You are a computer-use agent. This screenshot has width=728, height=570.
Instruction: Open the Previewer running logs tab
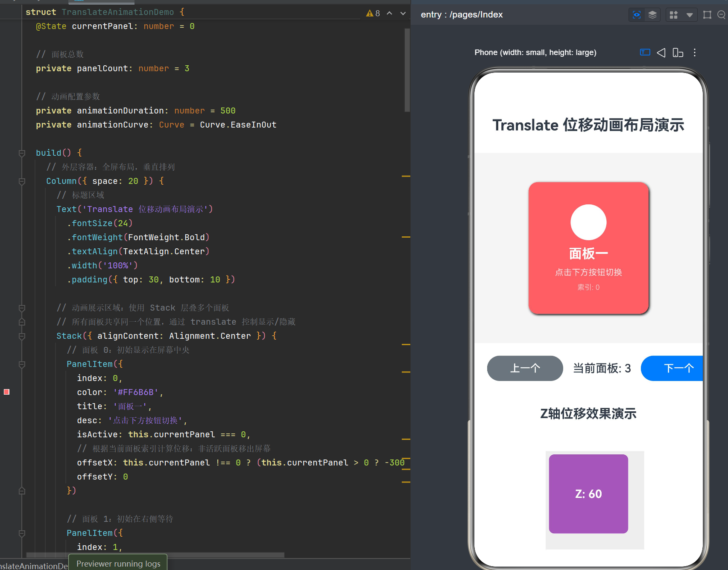pyautogui.click(x=118, y=564)
